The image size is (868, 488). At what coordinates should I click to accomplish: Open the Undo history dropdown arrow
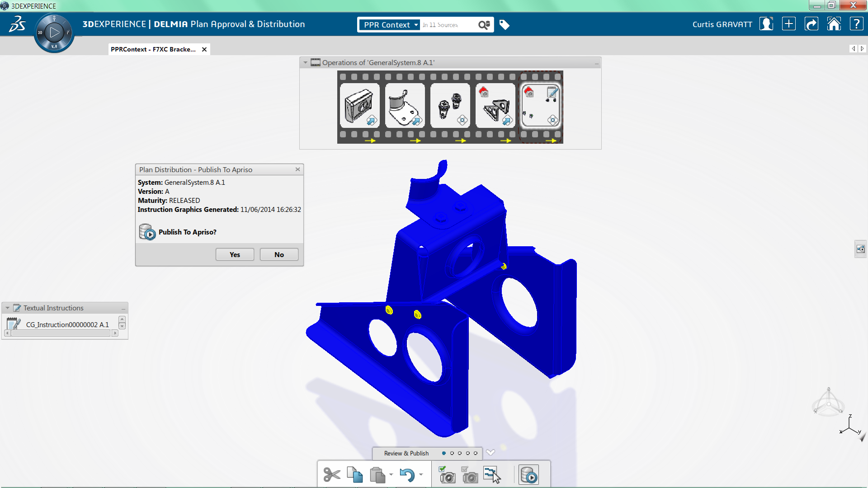pyautogui.click(x=421, y=475)
